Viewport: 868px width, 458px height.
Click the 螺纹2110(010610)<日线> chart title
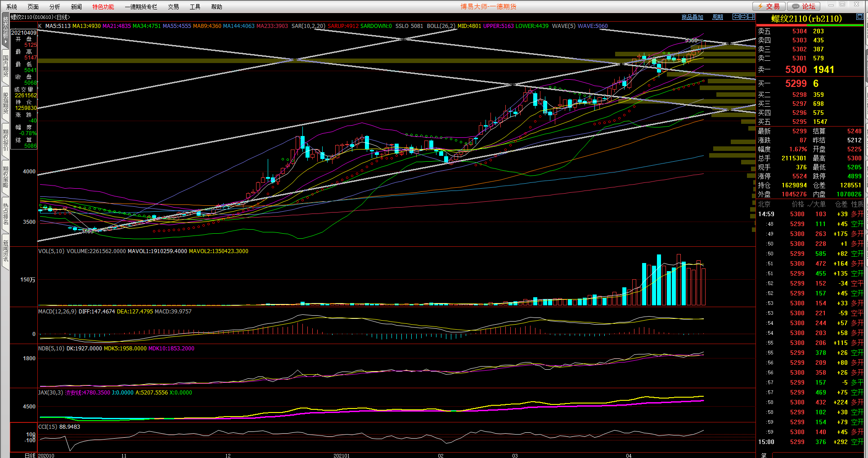point(40,17)
